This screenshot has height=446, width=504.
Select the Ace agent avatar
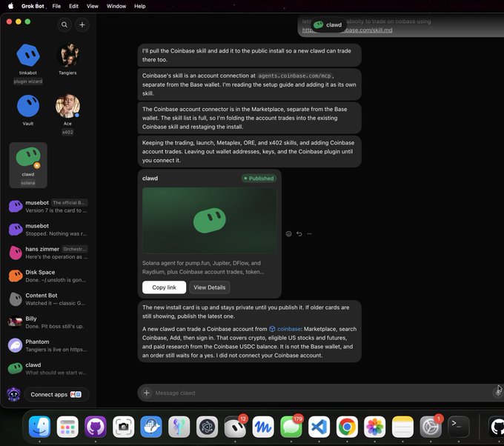[67, 106]
